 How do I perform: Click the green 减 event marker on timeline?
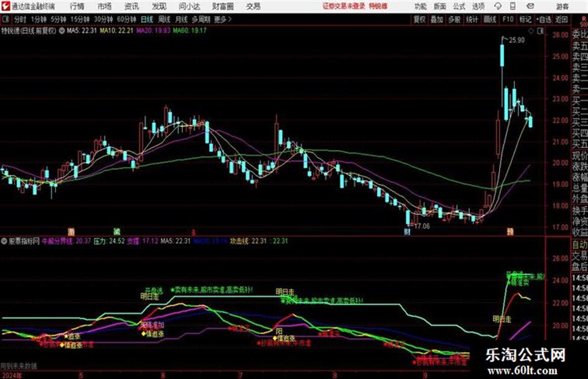tap(116, 231)
